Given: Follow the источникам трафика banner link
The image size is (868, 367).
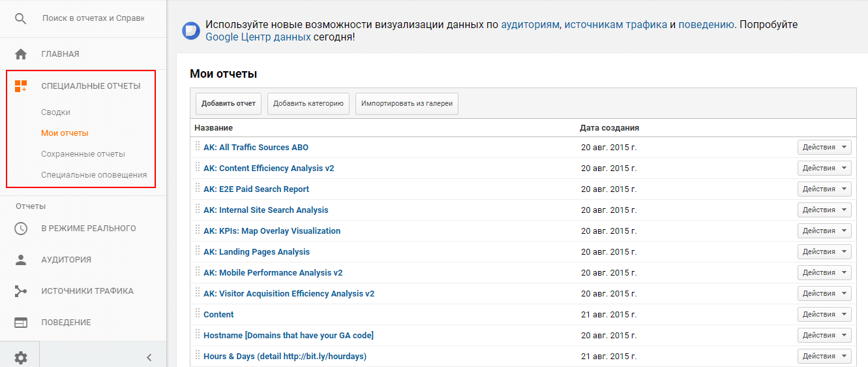Looking at the screenshot, I should [616, 25].
